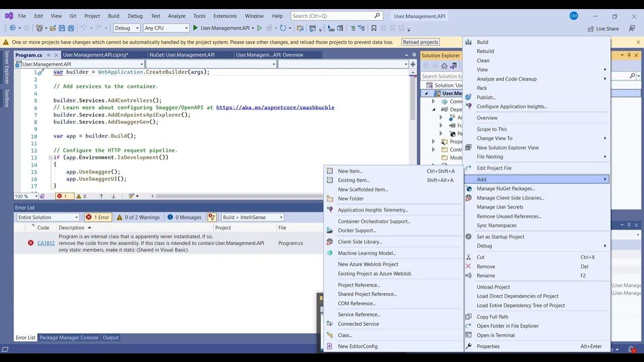Toggle the 0 Messages filter button

[x=185, y=217]
